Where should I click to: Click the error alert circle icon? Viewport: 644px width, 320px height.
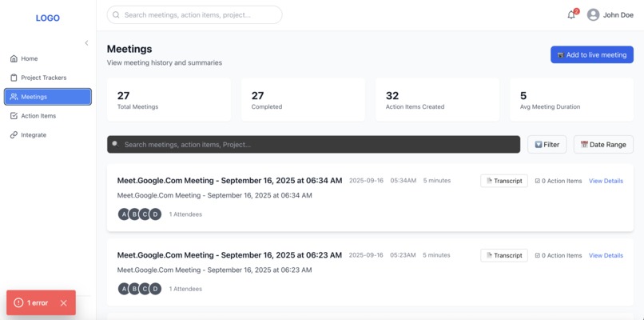(18, 303)
